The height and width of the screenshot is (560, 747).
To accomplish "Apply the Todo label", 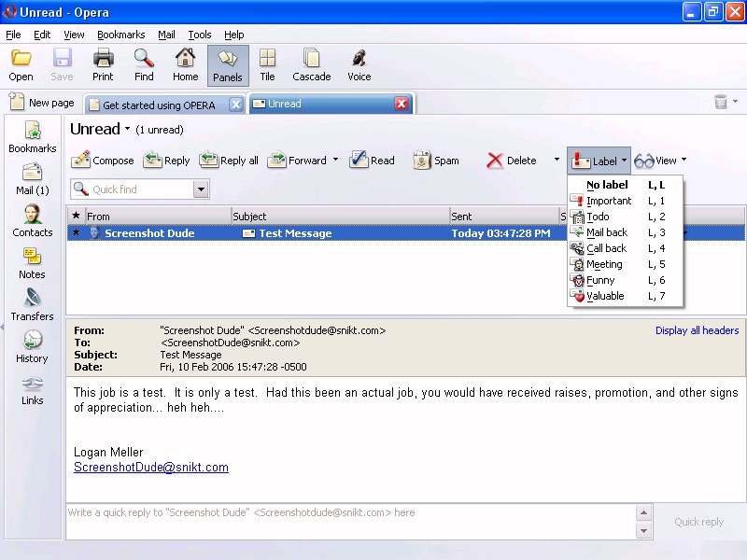I will coord(625,217).
